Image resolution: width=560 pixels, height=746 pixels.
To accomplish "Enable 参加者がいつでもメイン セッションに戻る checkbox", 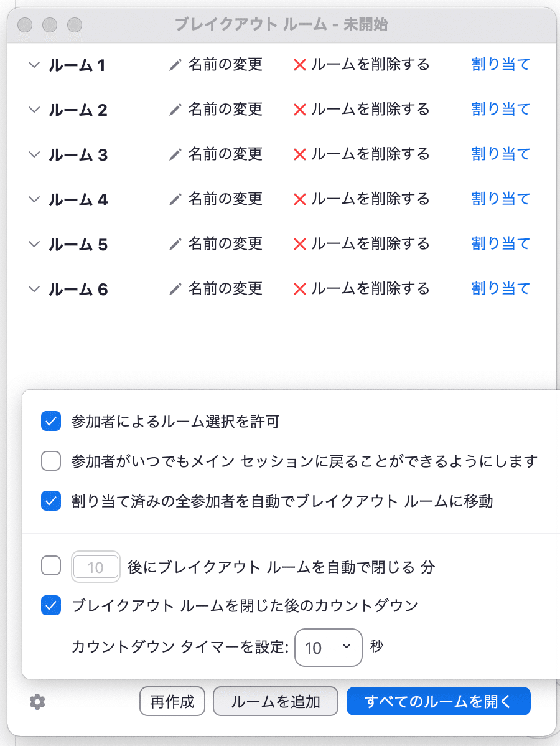I will click(51, 461).
